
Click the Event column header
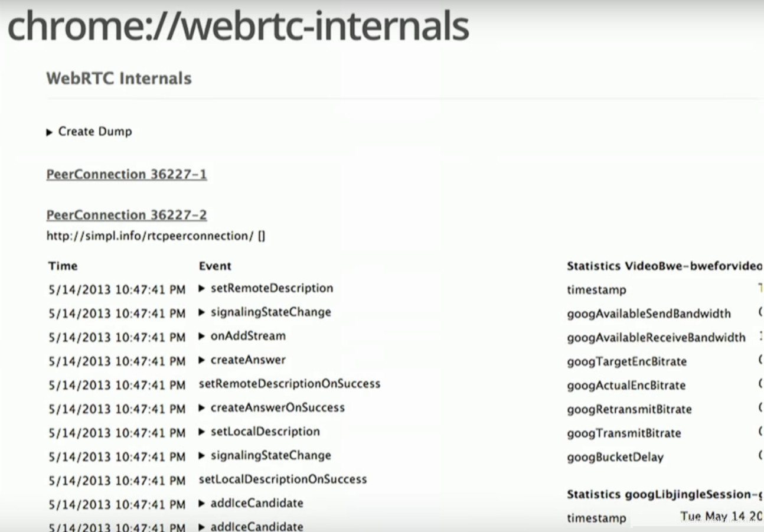coord(215,266)
